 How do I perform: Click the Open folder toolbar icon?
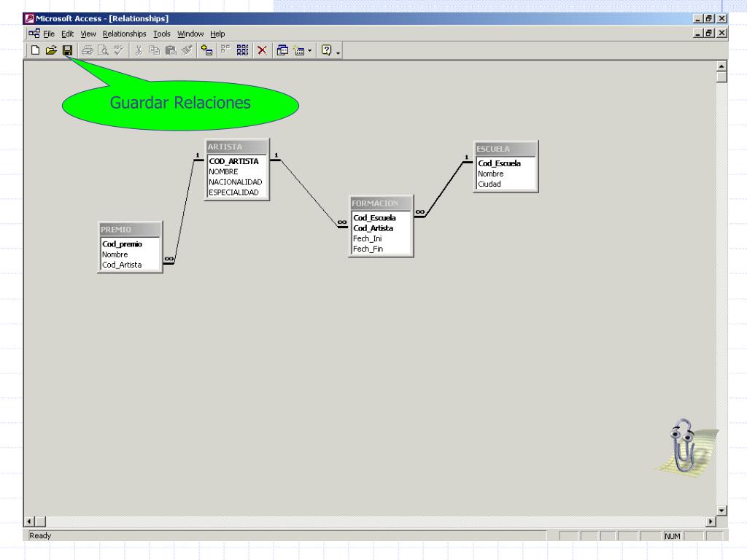(51, 50)
